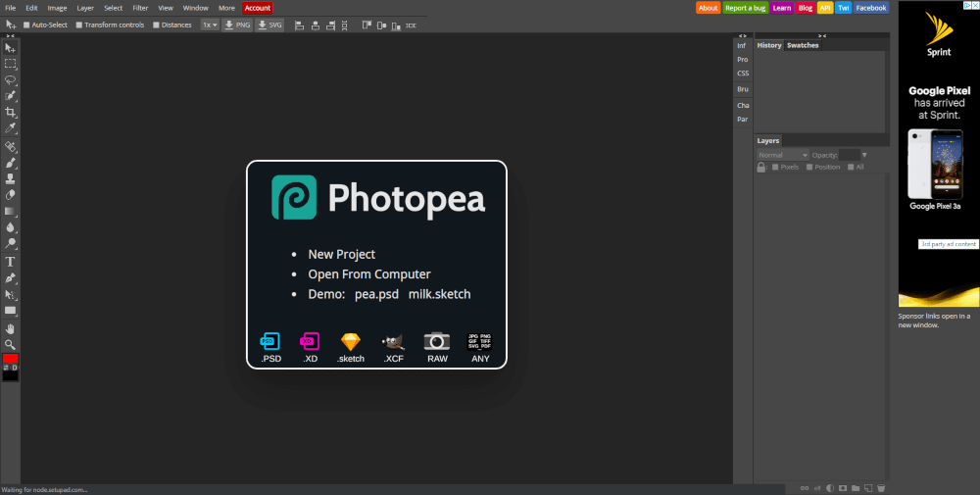The height and width of the screenshot is (495, 980).
Task: Open the Window menu
Action: 196,8
